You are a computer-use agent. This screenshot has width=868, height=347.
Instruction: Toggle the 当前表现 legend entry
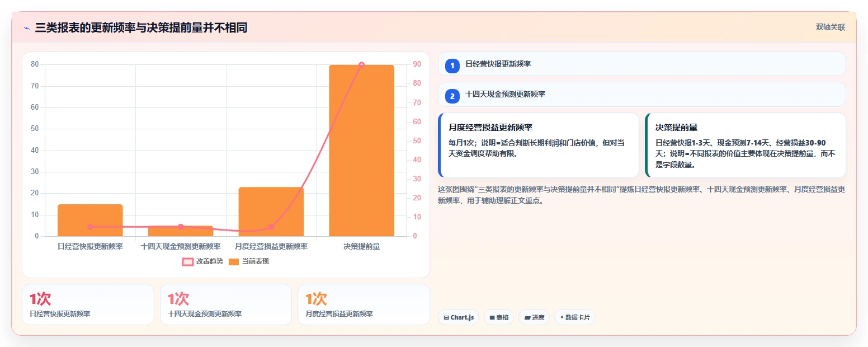249,261
